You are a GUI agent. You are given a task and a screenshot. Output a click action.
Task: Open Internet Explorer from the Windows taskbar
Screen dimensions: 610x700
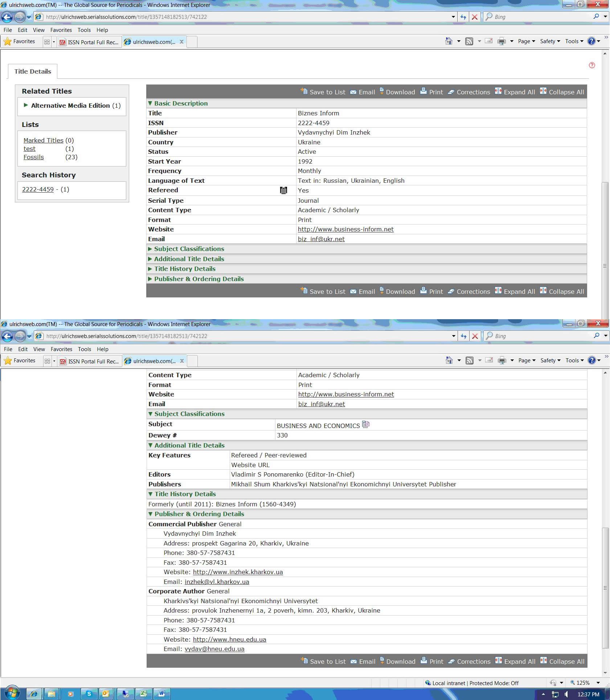(x=34, y=694)
